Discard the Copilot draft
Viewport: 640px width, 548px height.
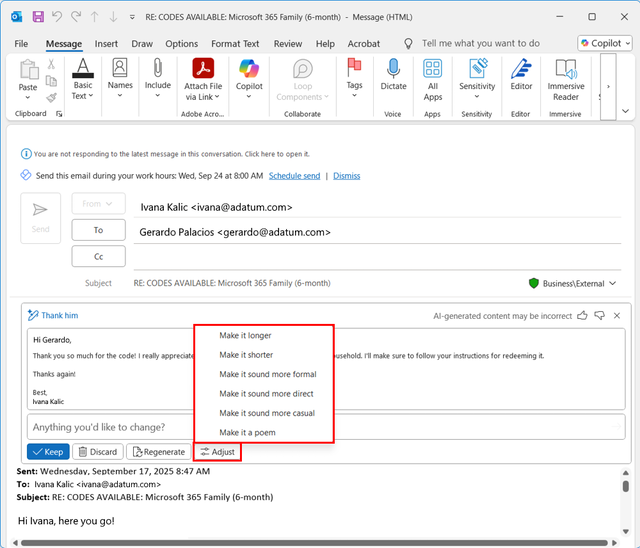click(98, 452)
